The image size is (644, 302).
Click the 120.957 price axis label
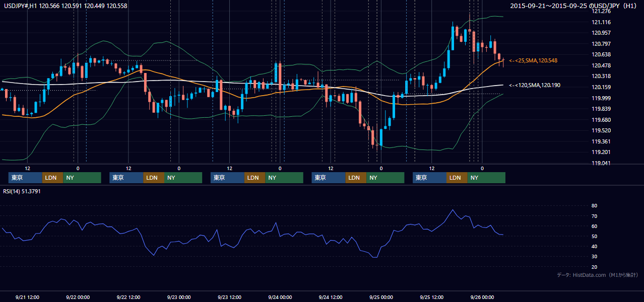coord(602,33)
